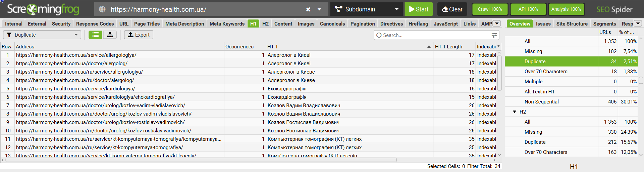Click the Crawl 100% progress bar
Viewport: 644px width, 172px height.
(x=490, y=9)
